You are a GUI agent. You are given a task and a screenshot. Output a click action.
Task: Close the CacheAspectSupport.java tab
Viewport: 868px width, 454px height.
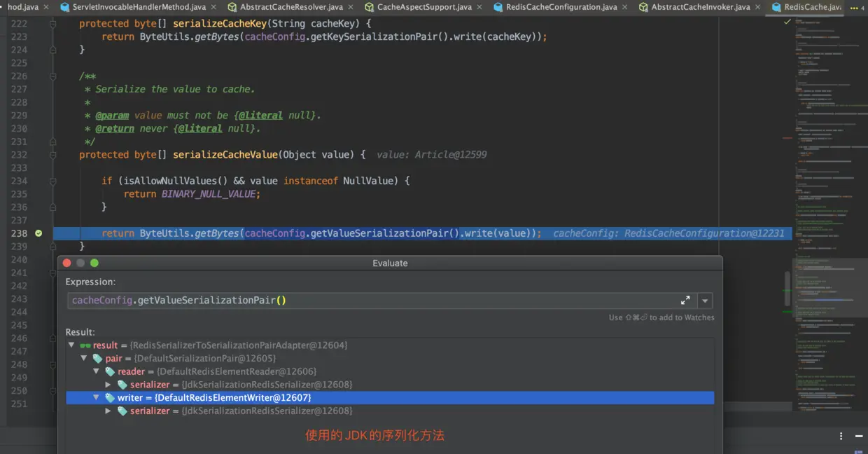tap(481, 7)
